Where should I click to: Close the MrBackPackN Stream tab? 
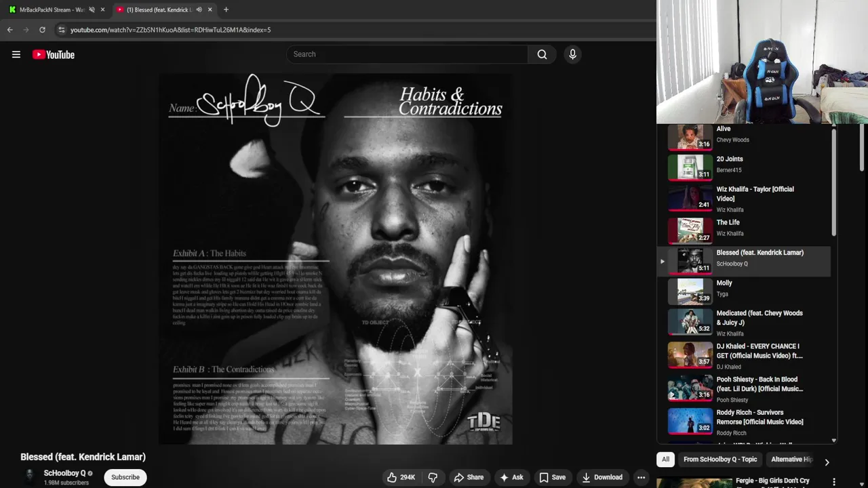coord(102,9)
